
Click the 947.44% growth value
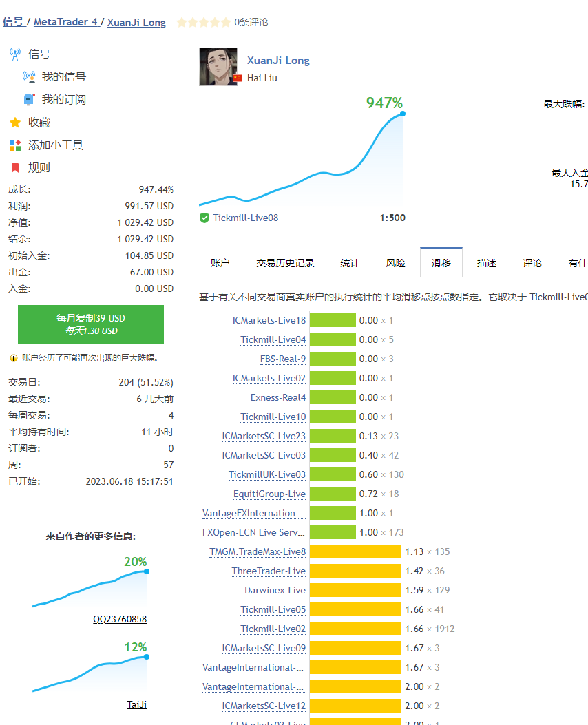point(156,189)
